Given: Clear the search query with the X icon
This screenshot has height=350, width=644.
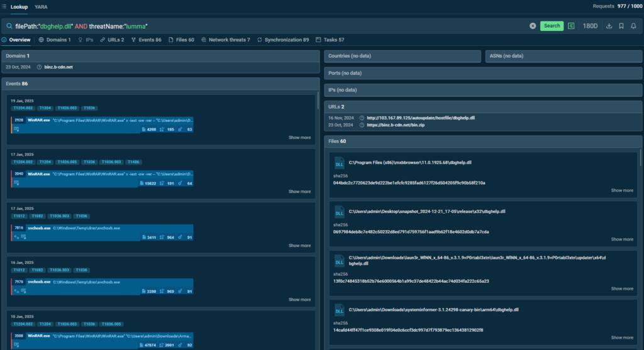Looking at the screenshot, I should click(533, 26).
